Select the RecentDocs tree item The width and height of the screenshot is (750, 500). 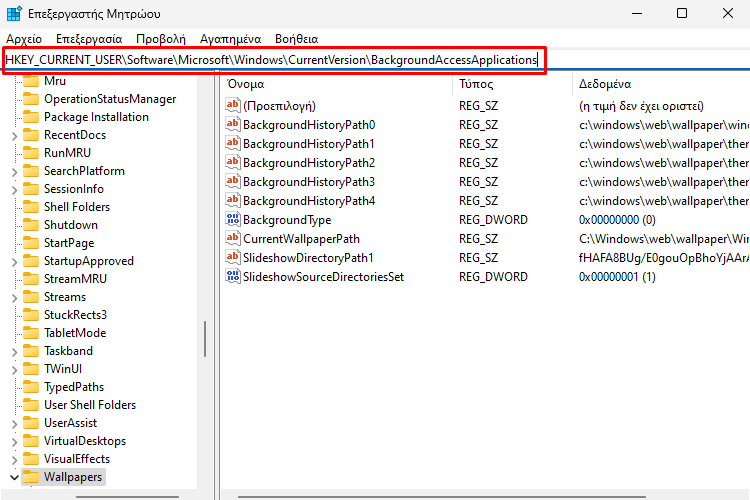75,135
